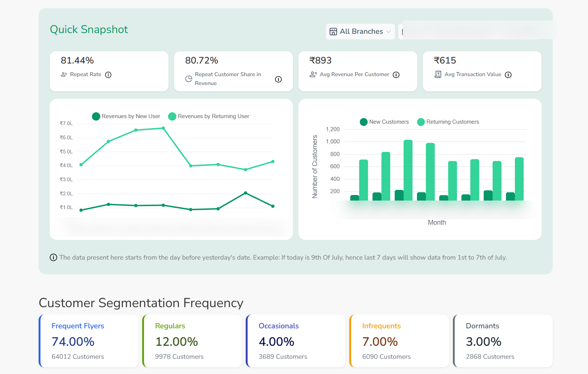
Task: Show info for Avg Revenue Per Customer
Action: click(x=396, y=75)
